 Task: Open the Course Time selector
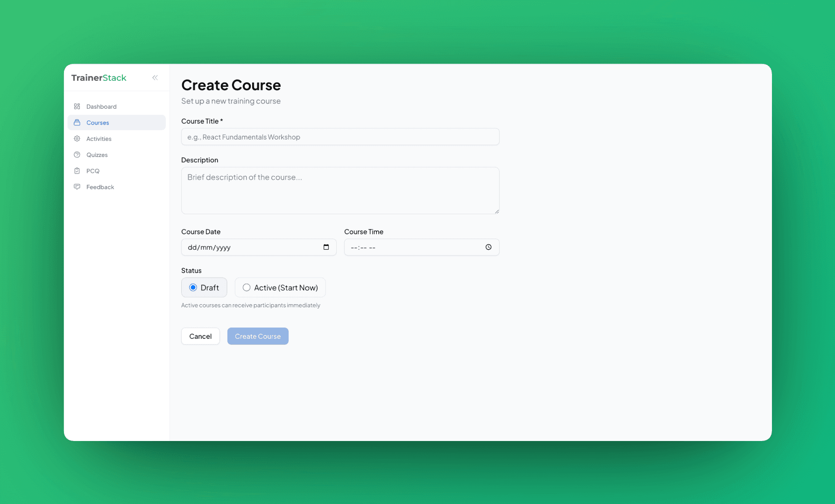coord(421,247)
